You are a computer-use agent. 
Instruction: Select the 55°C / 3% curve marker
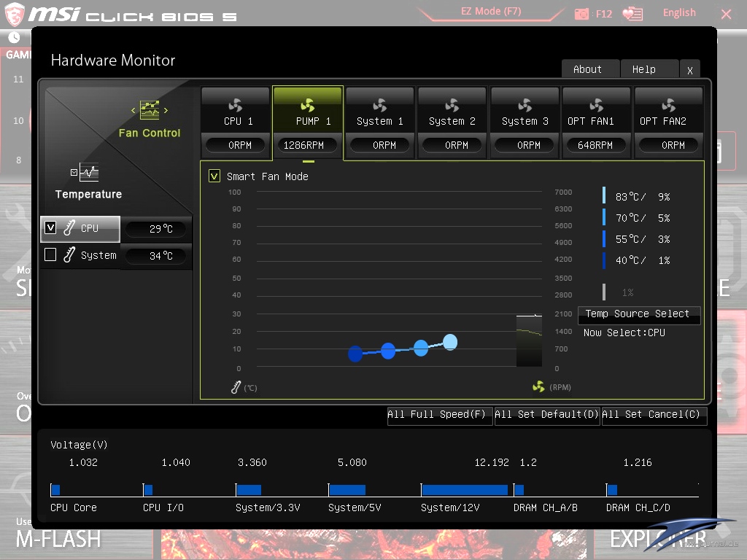604,238
